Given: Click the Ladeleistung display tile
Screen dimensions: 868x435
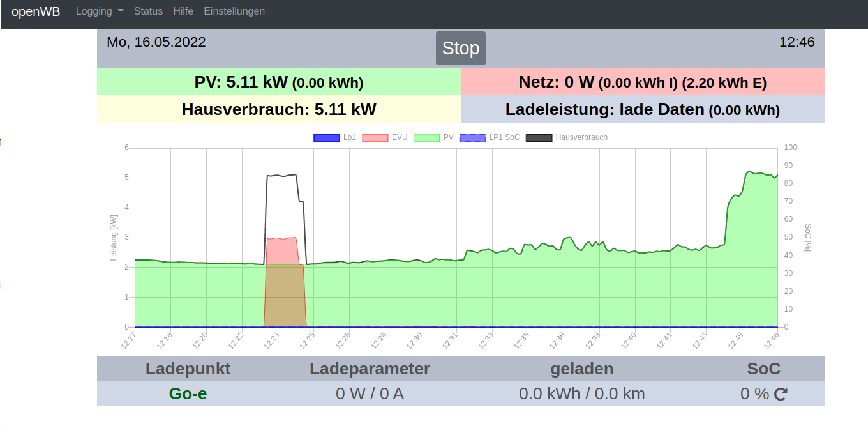Looking at the screenshot, I should pyautogui.click(x=642, y=109).
